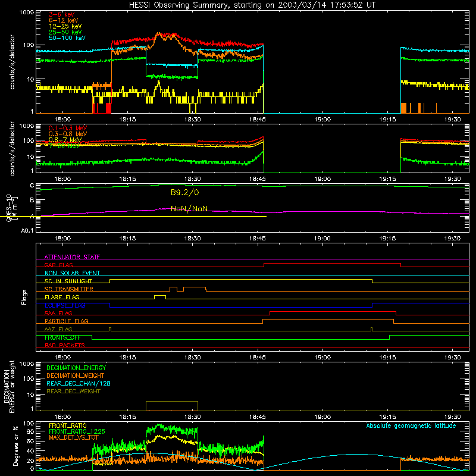Click the C level label on GOES axis

click(32, 186)
